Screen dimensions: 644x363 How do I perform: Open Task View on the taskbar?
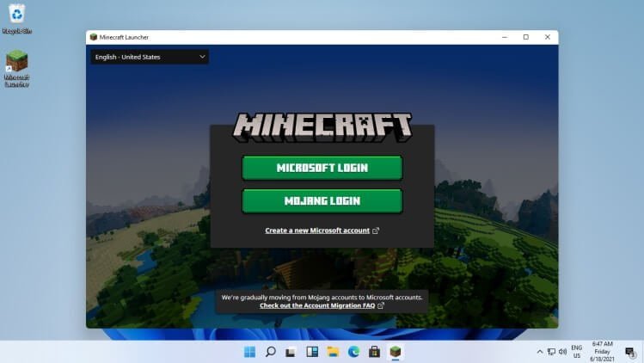click(x=291, y=352)
